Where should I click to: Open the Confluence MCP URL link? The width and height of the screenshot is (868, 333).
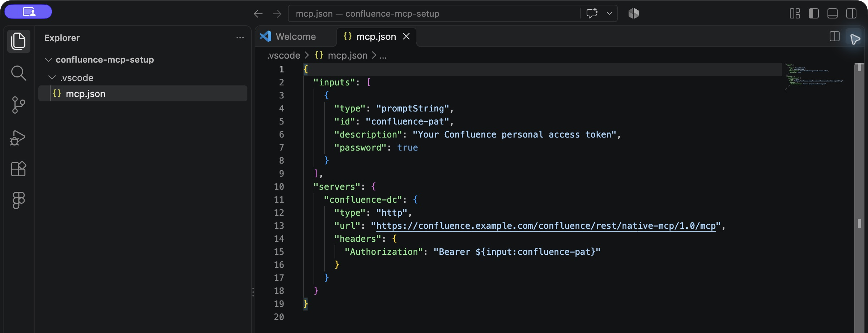click(x=546, y=225)
